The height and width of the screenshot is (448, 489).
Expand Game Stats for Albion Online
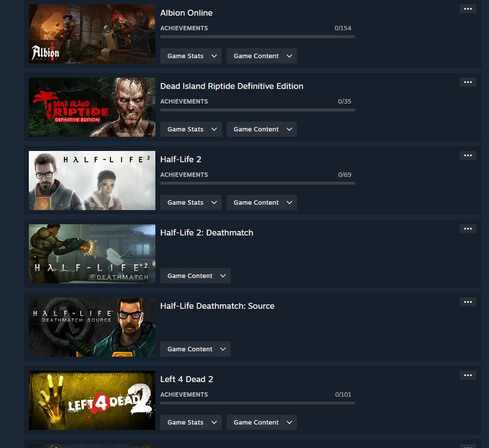click(x=191, y=56)
